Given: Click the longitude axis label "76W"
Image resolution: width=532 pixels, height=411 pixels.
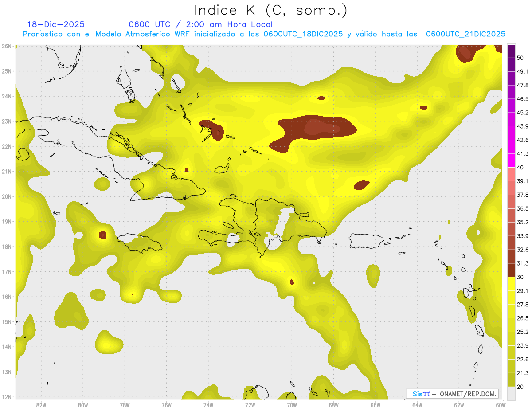Looking at the screenshot, I should [166, 405].
